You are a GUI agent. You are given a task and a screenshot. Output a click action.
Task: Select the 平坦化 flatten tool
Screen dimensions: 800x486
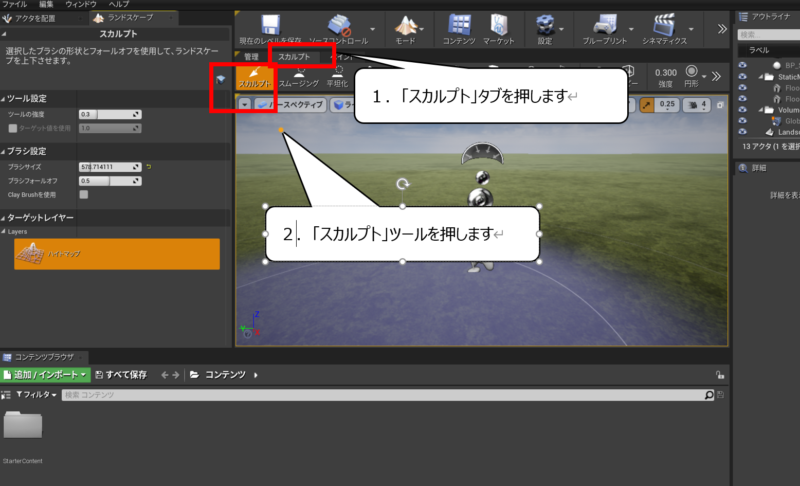click(x=337, y=76)
